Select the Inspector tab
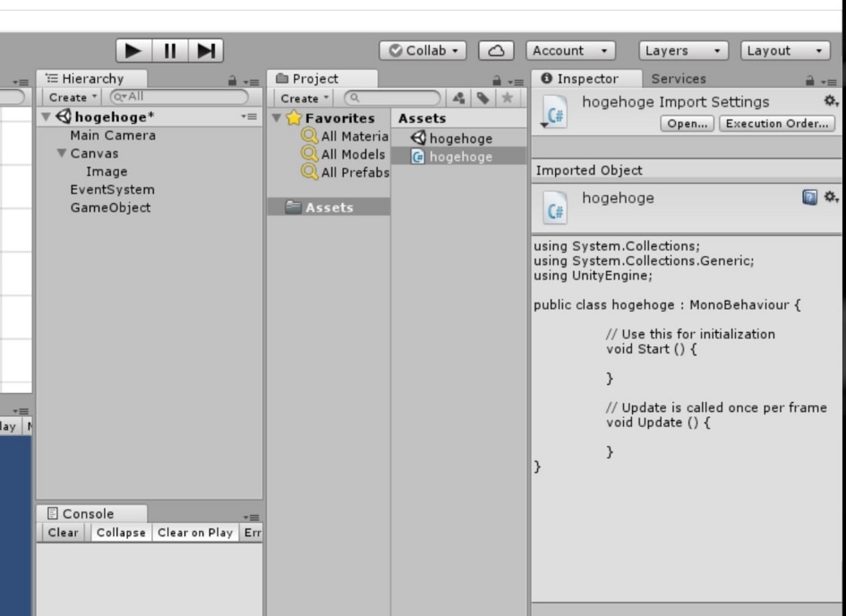 point(587,78)
